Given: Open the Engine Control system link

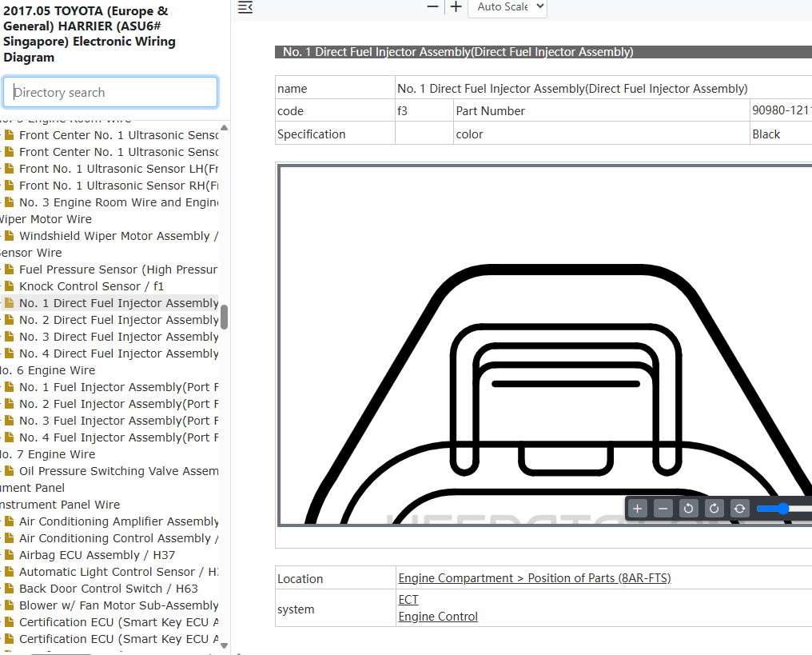Looking at the screenshot, I should tap(438, 616).
